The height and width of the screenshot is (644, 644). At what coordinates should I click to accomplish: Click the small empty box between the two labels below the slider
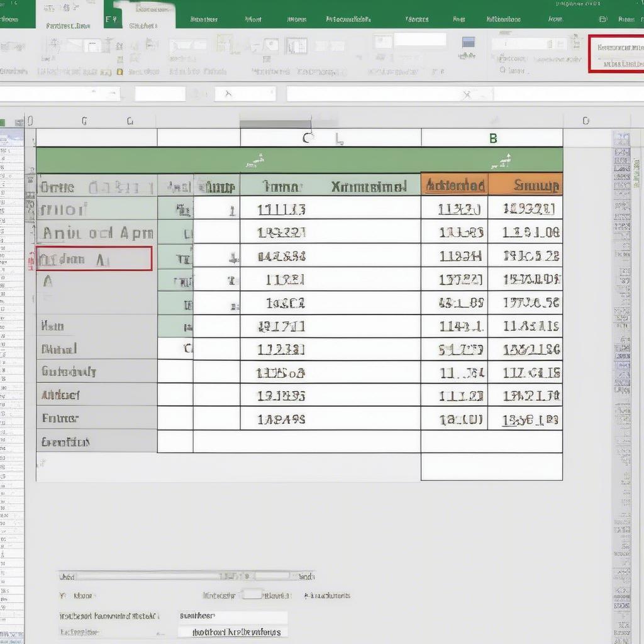252,594
